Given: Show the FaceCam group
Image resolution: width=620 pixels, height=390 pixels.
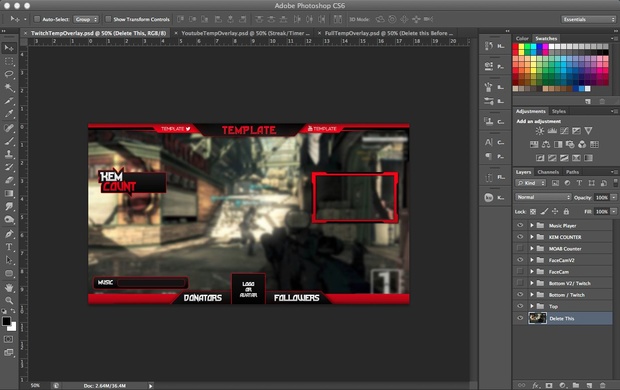Looking at the screenshot, I should [x=520, y=271].
